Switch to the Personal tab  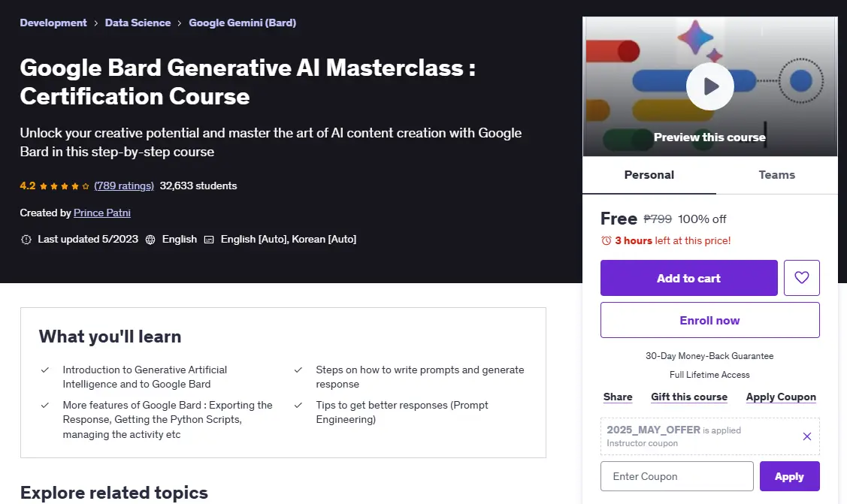tap(649, 175)
